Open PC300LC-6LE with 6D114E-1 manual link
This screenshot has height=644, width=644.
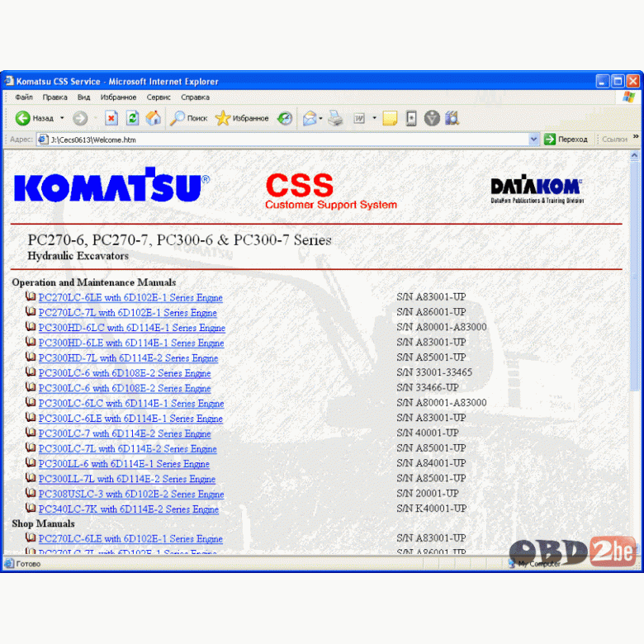pos(130,419)
